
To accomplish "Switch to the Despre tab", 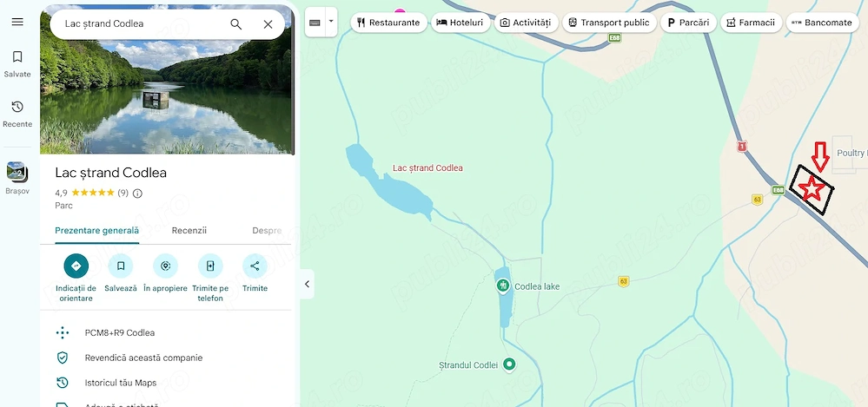I will click(x=267, y=231).
